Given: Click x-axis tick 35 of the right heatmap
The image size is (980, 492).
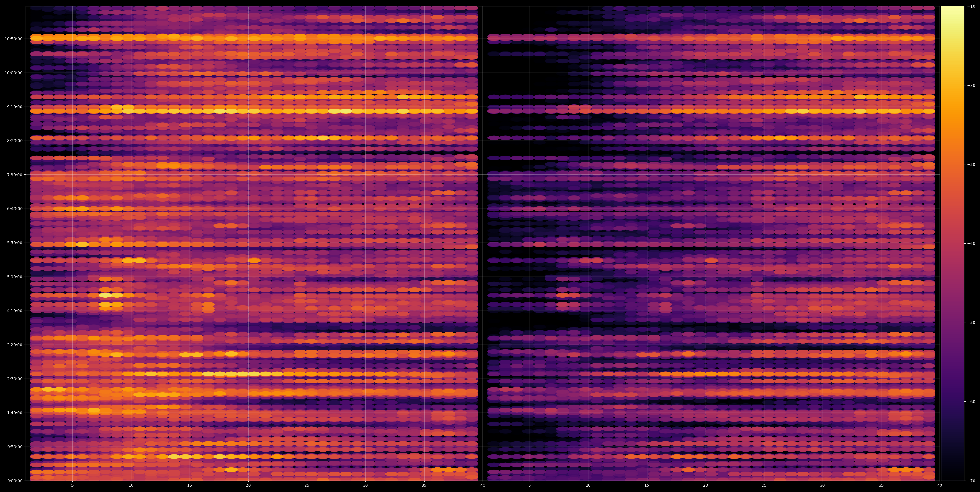Looking at the screenshot, I should click(x=881, y=486).
